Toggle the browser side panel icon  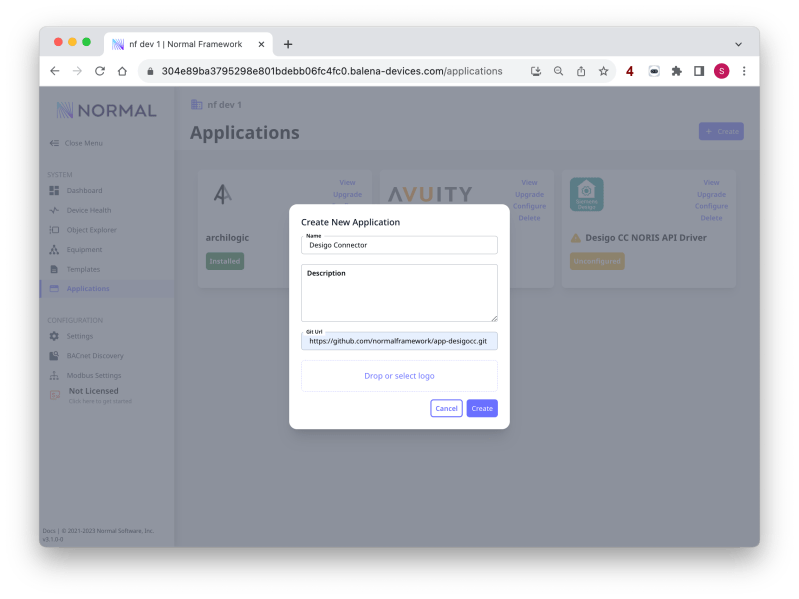(x=699, y=71)
